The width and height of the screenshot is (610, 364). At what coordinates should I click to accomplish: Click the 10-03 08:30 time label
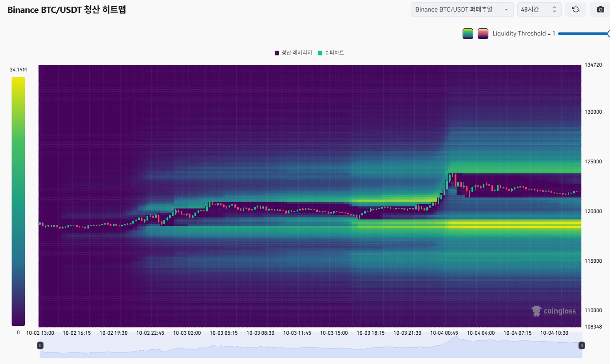[261, 332]
